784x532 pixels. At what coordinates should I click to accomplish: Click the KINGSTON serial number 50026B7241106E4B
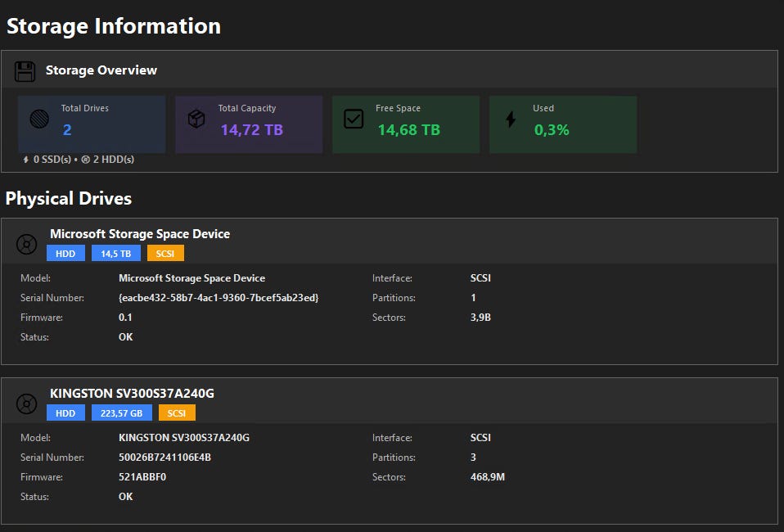pos(164,458)
